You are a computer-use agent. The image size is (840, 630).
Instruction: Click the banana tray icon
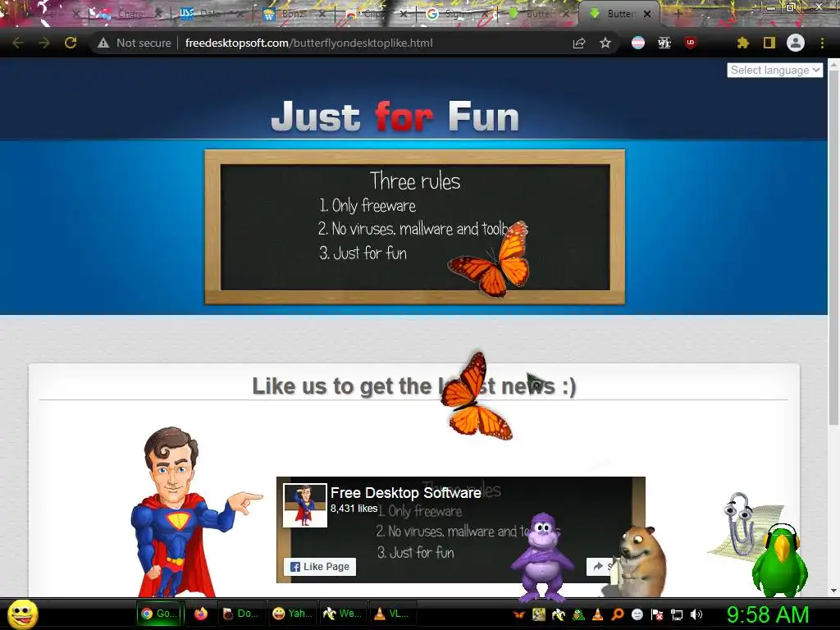[x=558, y=615]
